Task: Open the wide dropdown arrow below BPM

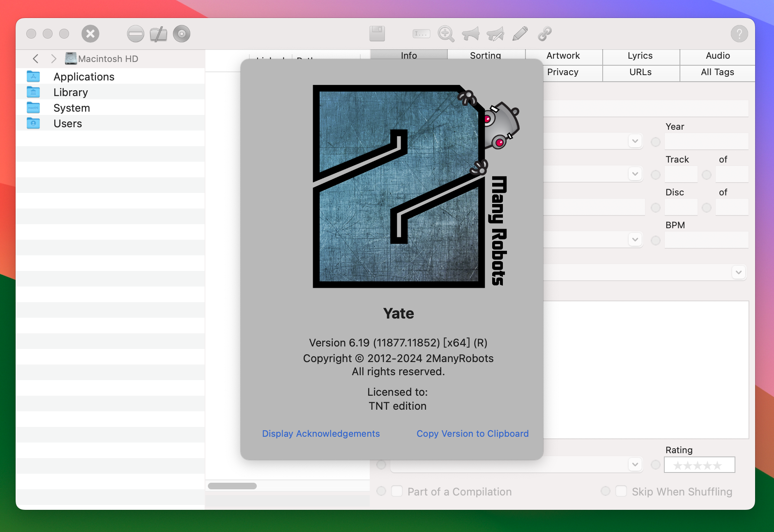Action: 739,272
